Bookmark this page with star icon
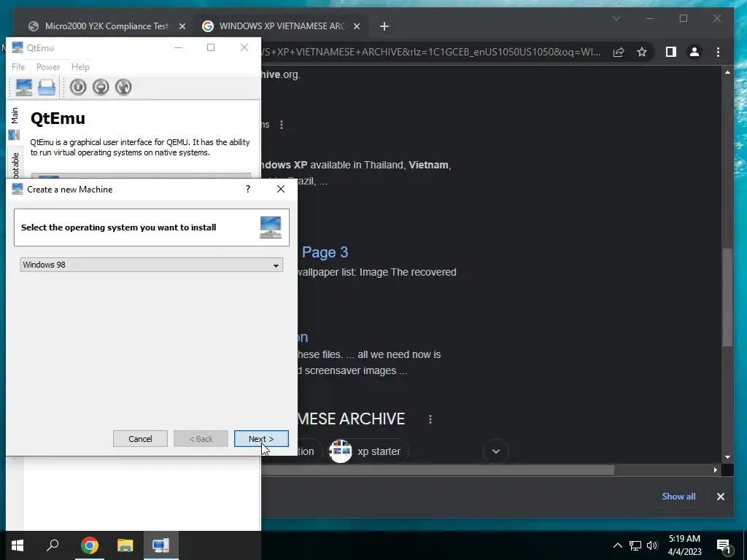 click(642, 52)
